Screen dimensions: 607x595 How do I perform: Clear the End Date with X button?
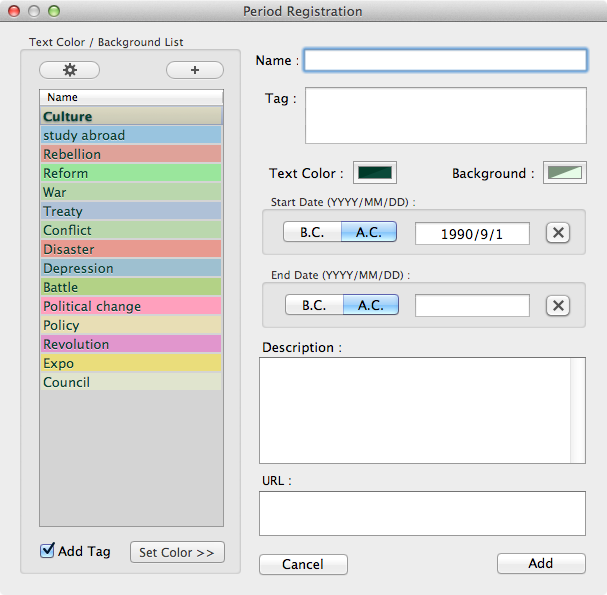click(558, 306)
